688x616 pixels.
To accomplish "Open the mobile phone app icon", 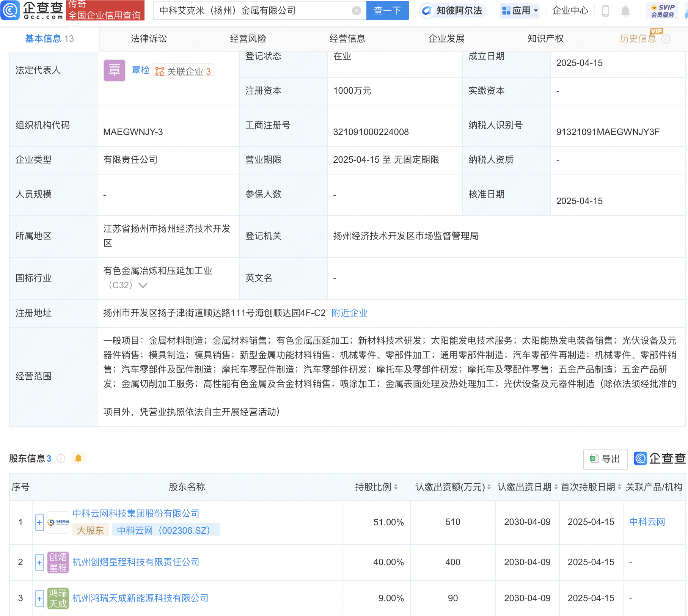I will pyautogui.click(x=606, y=11).
